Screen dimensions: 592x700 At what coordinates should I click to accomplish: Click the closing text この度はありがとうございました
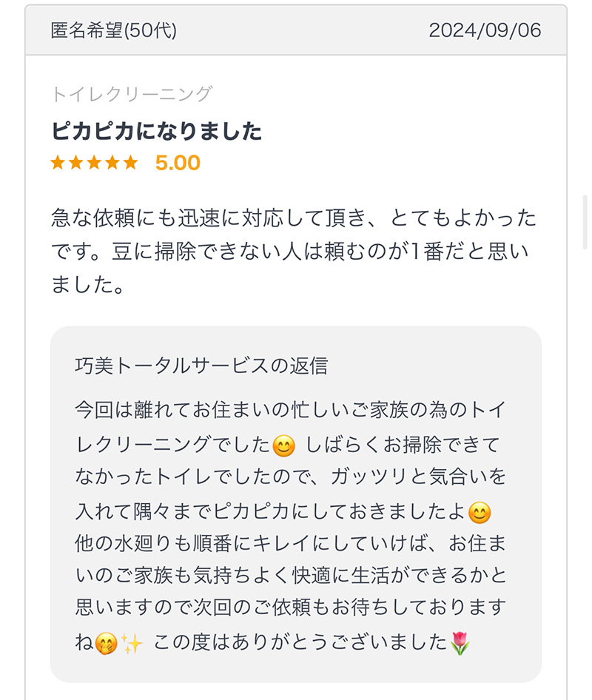coord(300,642)
